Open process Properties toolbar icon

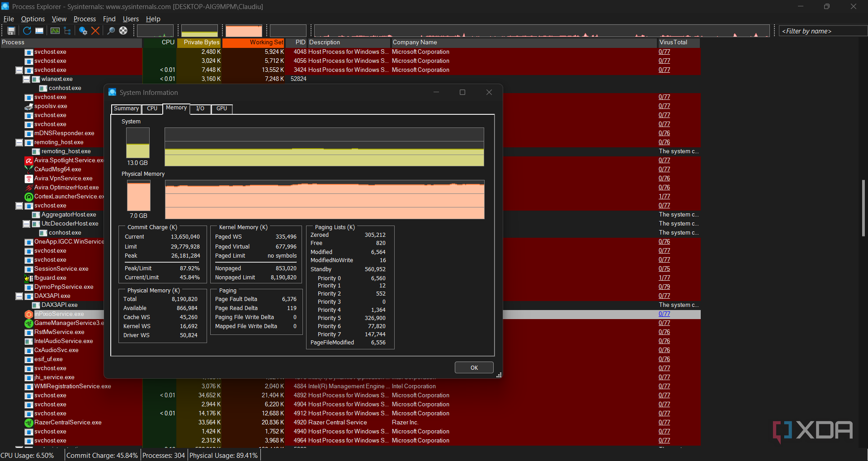click(x=83, y=31)
